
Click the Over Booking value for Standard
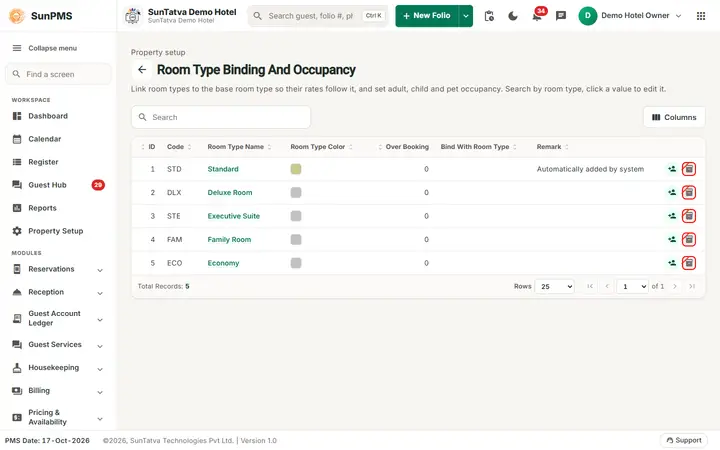(x=426, y=169)
